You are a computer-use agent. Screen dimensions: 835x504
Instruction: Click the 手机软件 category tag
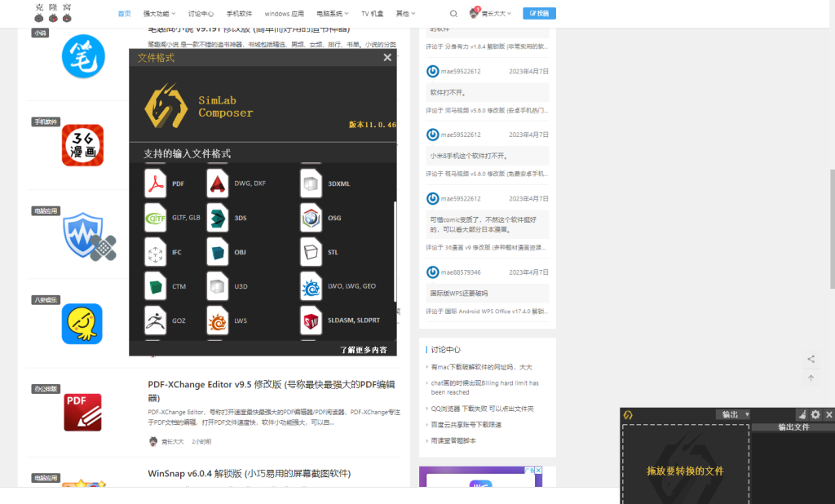(x=46, y=122)
